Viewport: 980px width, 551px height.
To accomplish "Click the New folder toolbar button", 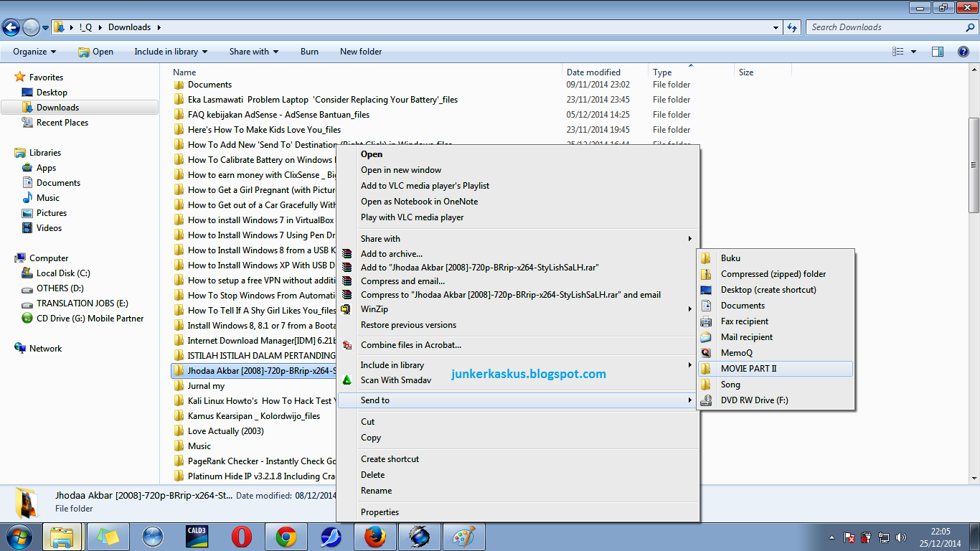I will (x=361, y=52).
